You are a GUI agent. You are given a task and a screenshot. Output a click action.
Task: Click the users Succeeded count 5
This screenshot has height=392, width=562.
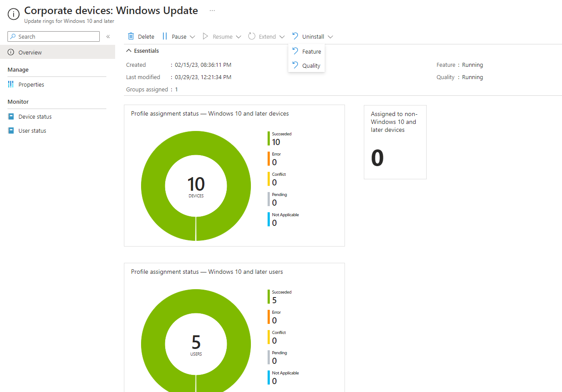(274, 300)
